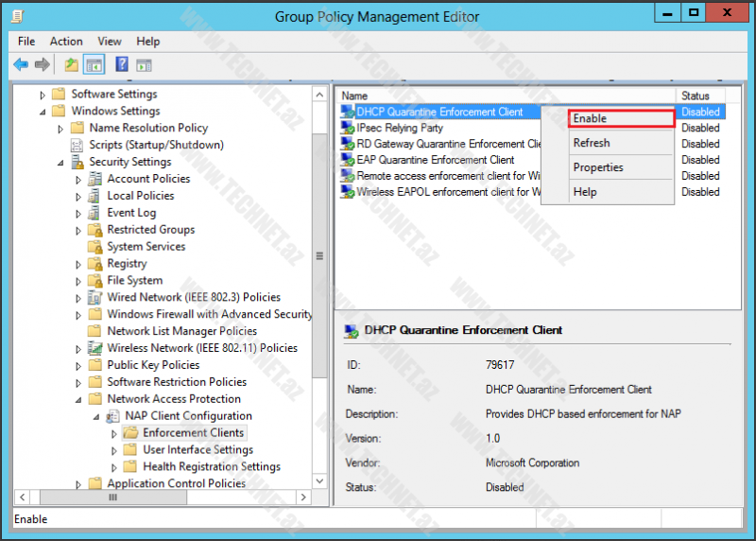
Task: Click the blue Help toolbar icon
Action: (x=122, y=64)
